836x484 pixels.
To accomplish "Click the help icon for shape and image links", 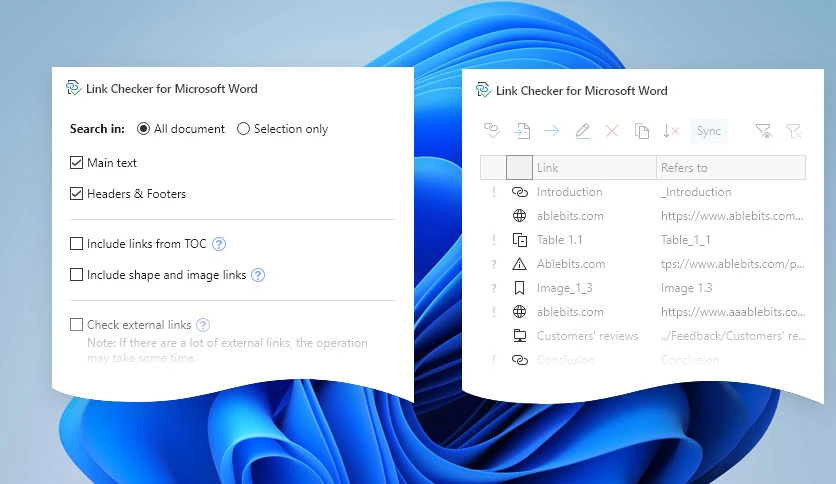I will pyautogui.click(x=258, y=275).
